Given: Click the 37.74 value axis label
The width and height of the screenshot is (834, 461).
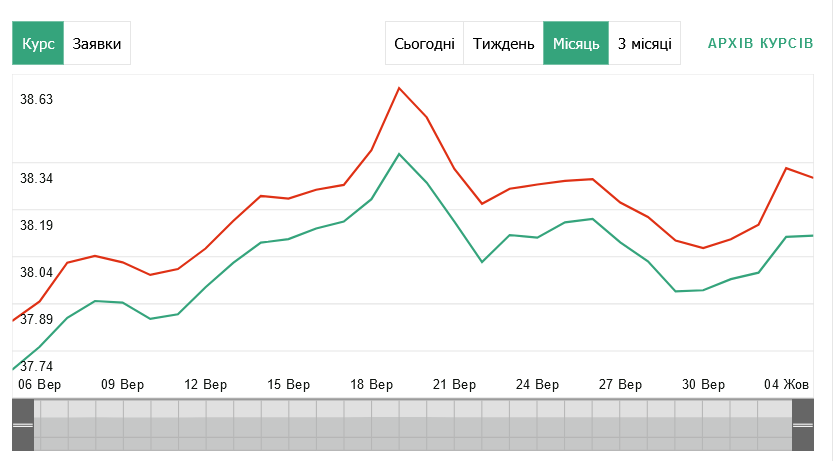Looking at the screenshot, I should coord(37,366).
